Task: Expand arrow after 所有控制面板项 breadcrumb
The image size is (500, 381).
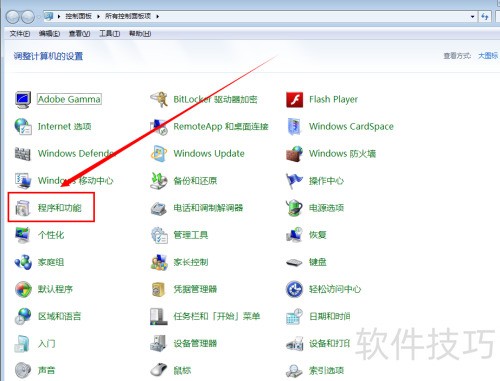Action: pyautogui.click(x=157, y=16)
